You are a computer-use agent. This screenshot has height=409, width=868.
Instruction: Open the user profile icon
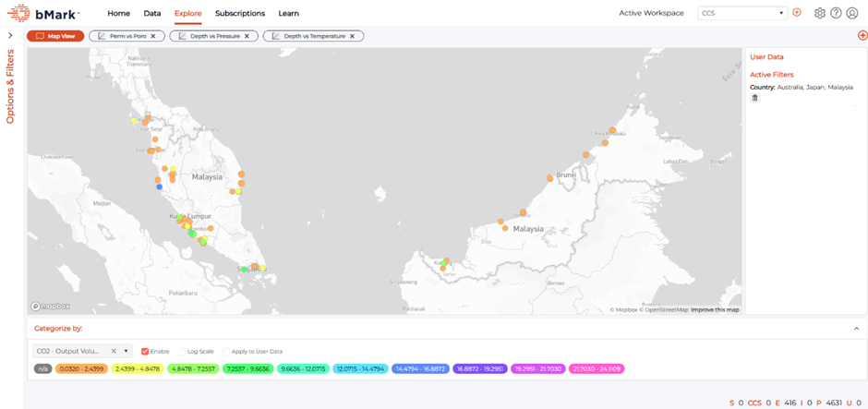(852, 13)
